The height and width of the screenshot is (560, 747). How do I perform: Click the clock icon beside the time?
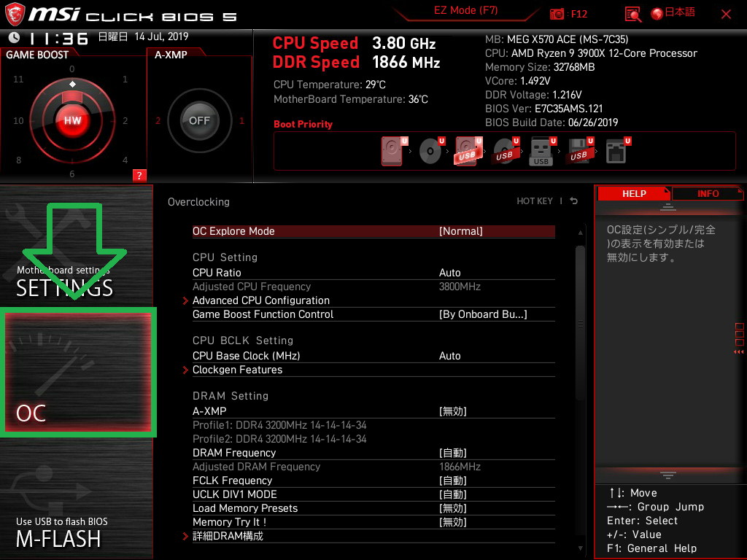[15, 37]
